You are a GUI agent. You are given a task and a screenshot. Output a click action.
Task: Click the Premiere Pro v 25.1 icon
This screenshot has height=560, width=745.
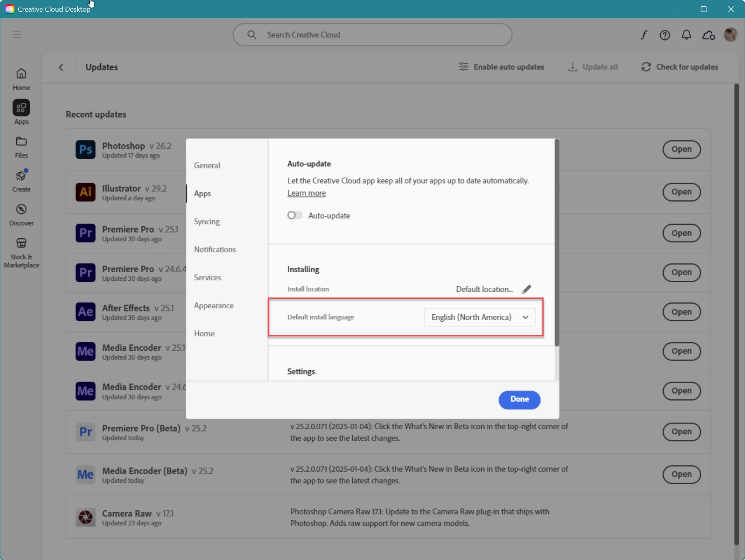[86, 233]
